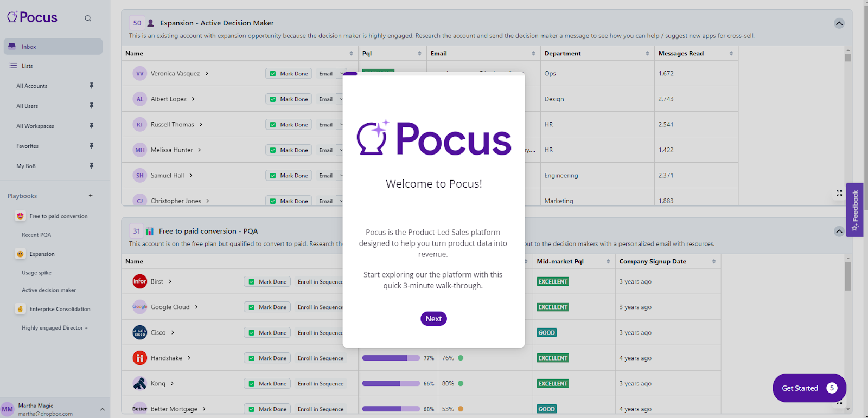Click the Google Cloud company logo
Screen dimensions: 868x418
point(140,307)
